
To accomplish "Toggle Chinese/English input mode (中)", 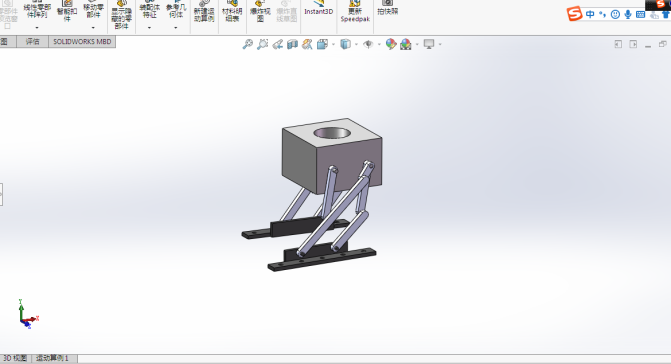I will (591, 14).
